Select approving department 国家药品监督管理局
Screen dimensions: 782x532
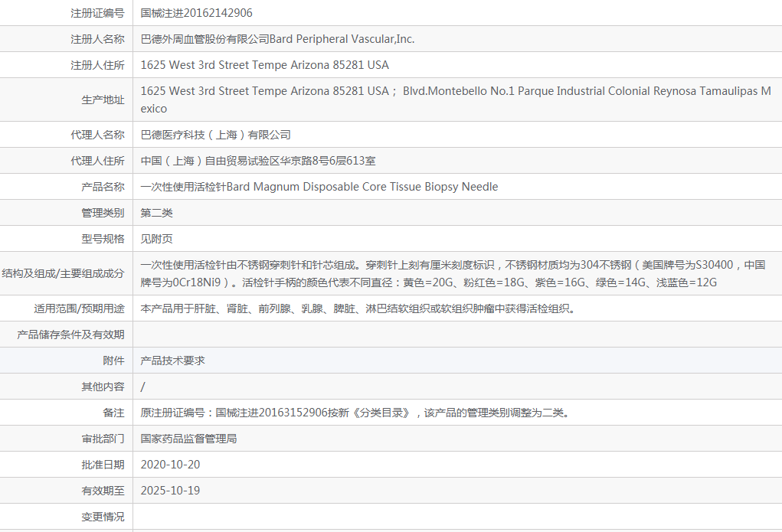pyautogui.click(x=188, y=439)
